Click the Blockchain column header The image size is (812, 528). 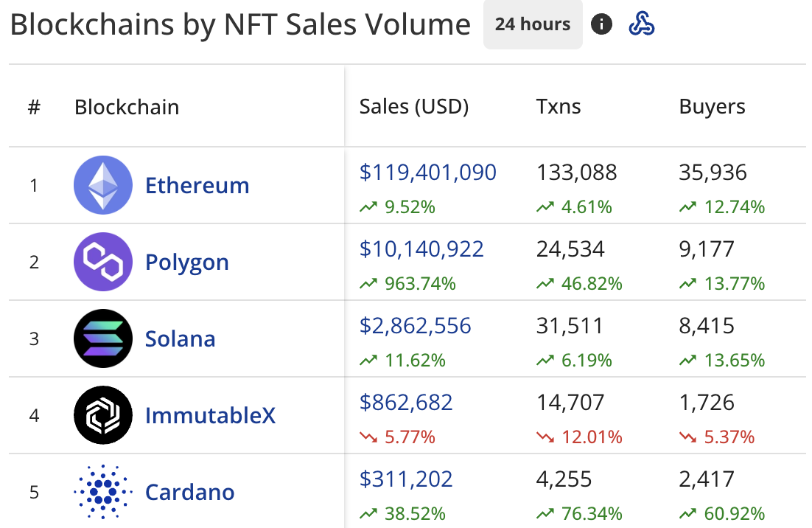coord(127,107)
